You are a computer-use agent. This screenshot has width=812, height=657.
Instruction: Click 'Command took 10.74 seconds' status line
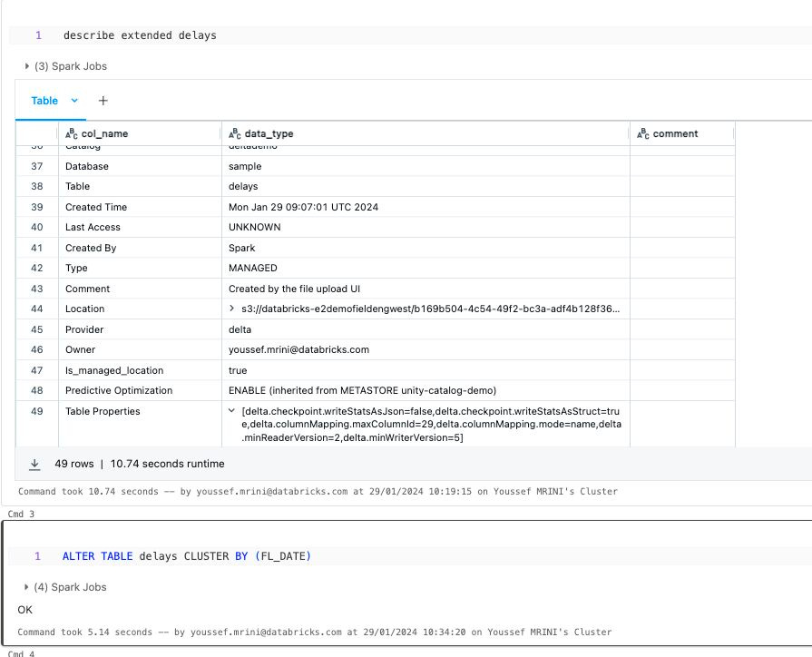pyautogui.click(x=318, y=491)
